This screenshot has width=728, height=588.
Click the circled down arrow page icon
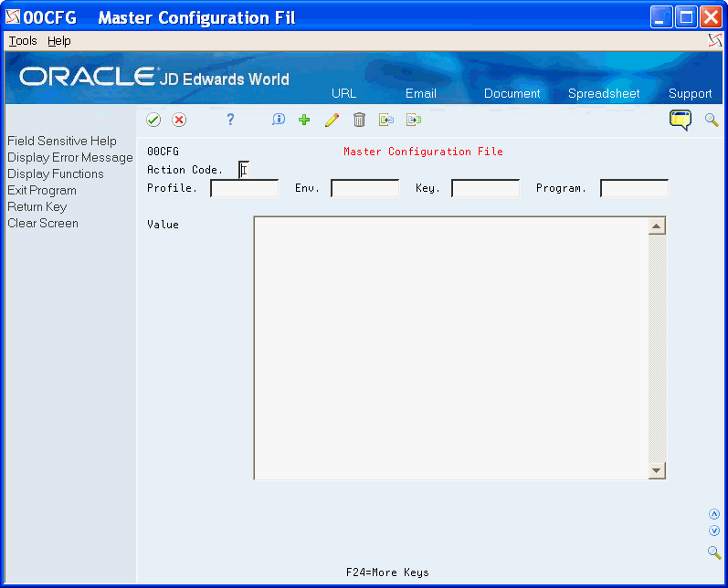pyautogui.click(x=714, y=530)
